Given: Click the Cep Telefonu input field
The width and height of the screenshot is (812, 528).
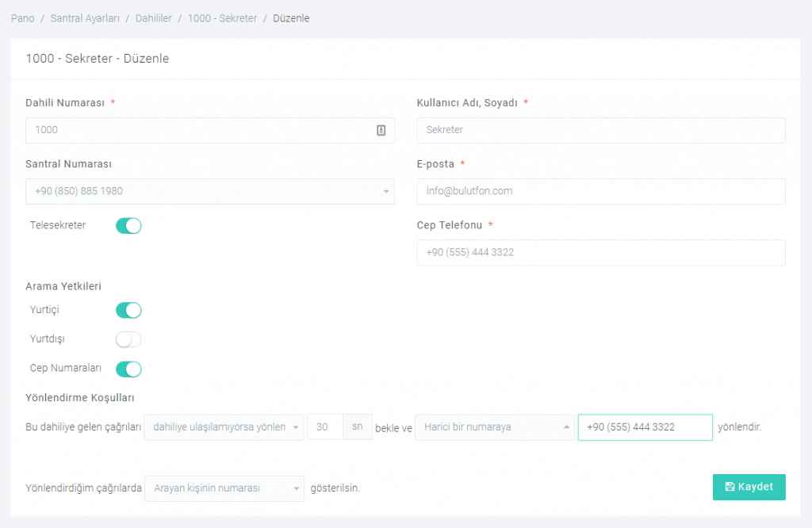Looking at the screenshot, I should click(600, 252).
